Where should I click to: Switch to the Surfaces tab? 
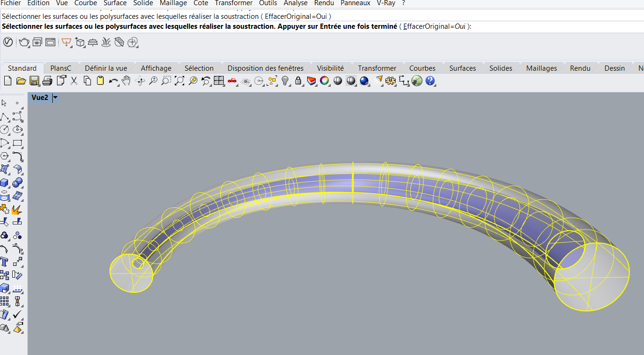462,68
